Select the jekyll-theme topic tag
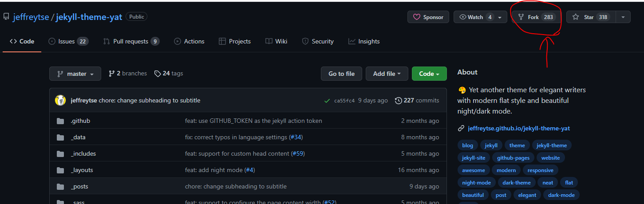Screen dimensions: 644x204 pos(552,145)
